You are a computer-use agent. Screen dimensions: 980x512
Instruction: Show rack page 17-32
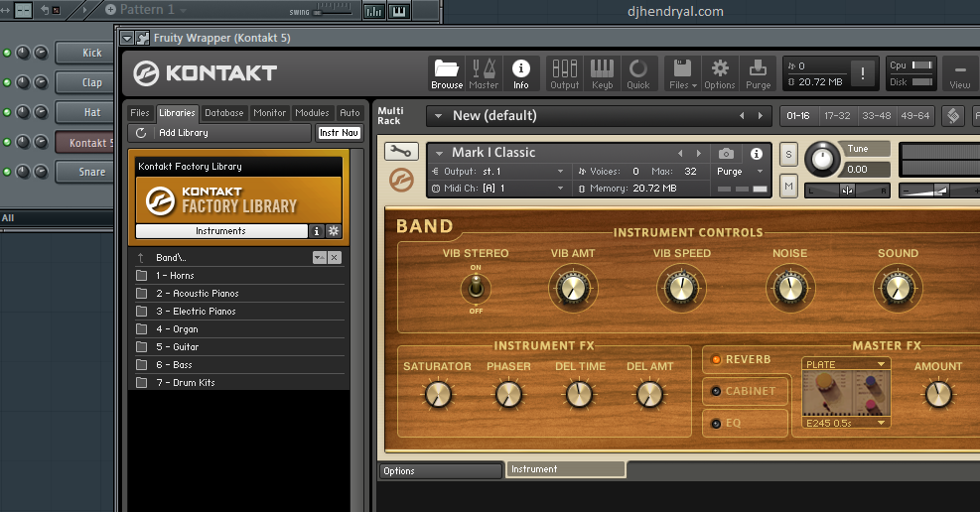click(837, 115)
